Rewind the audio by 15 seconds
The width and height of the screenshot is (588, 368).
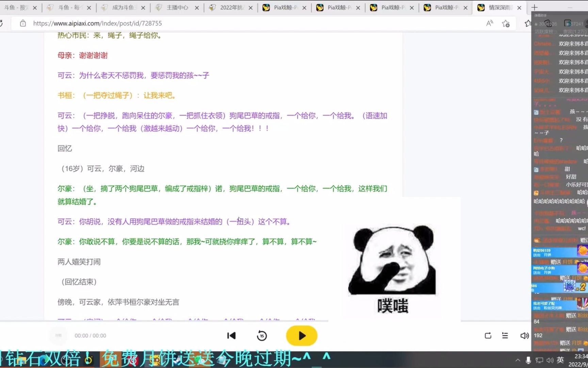tap(262, 336)
